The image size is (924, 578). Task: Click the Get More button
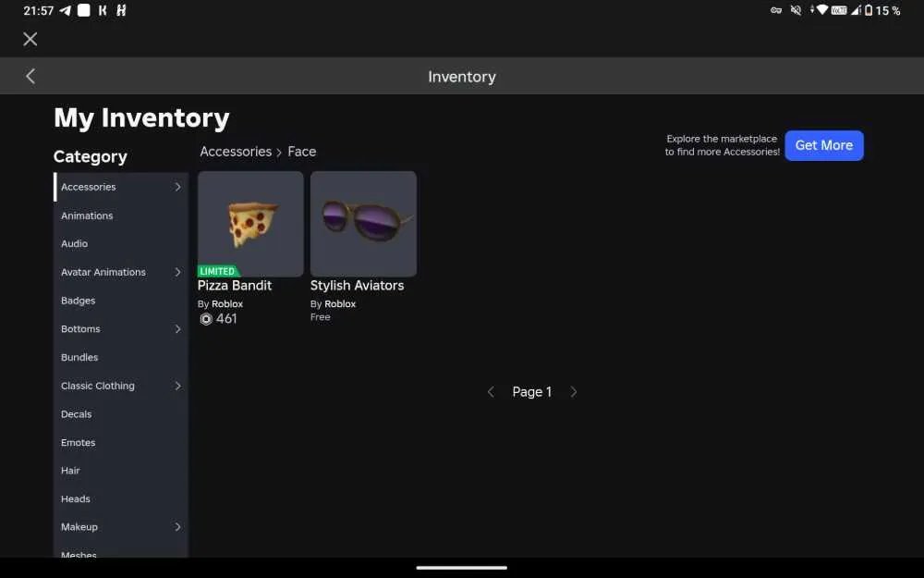coord(824,146)
